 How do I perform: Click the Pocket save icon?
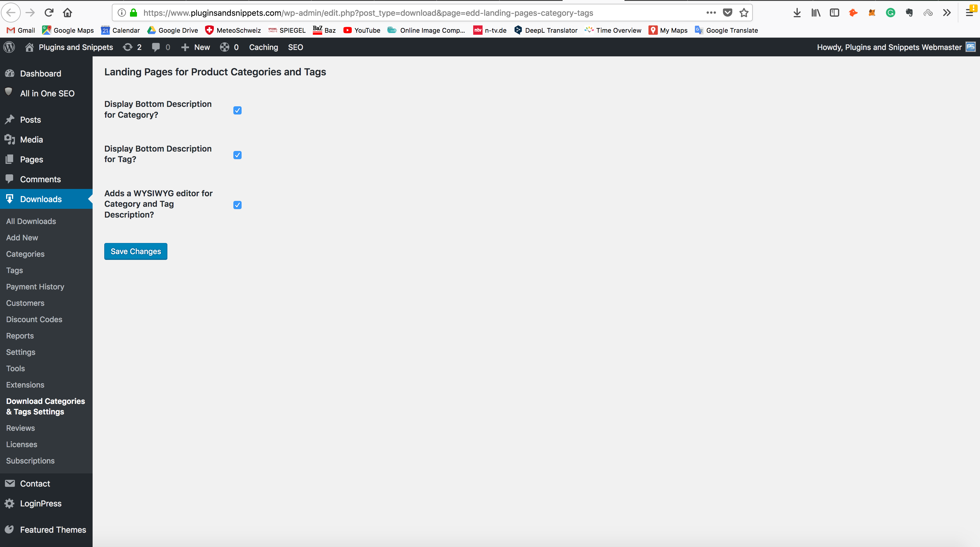pos(727,13)
